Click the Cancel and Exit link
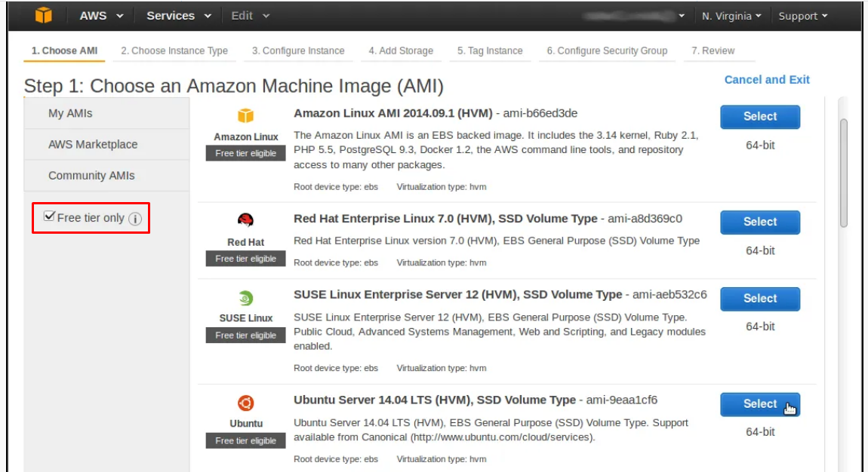Screen dimensions: 868x472 [767, 80]
